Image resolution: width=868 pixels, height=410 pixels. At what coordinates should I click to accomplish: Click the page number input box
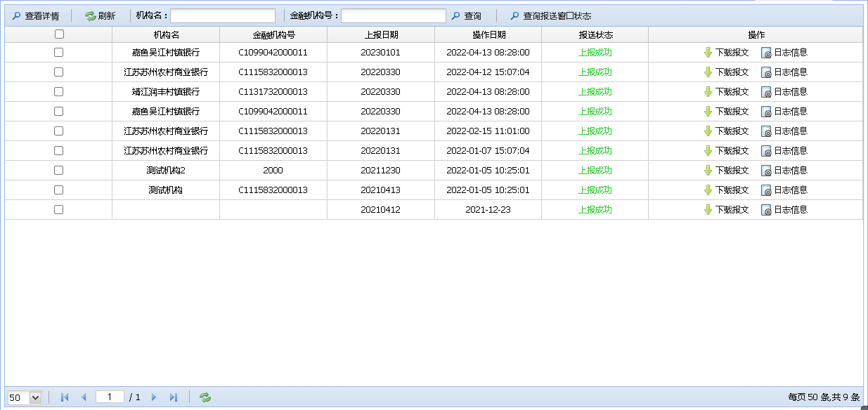click(110, 397)
